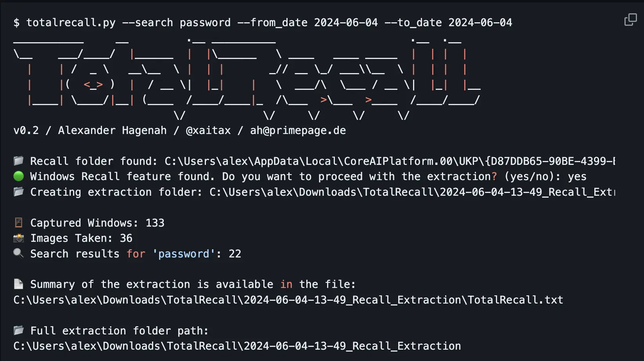This screenshot has height=361, width=644.
Task: Click the Captured Windows count 133
Action: [155, 223]
